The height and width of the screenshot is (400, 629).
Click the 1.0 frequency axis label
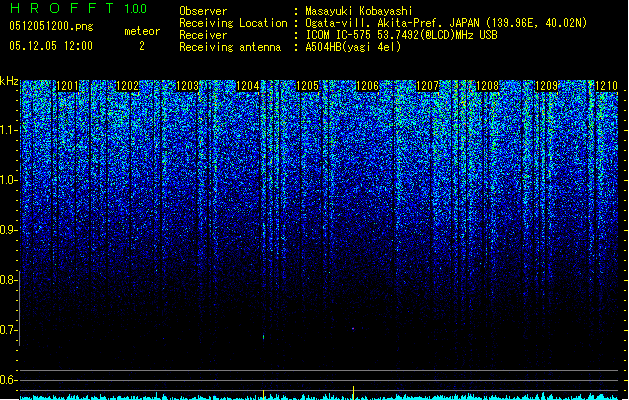point(9,180)
